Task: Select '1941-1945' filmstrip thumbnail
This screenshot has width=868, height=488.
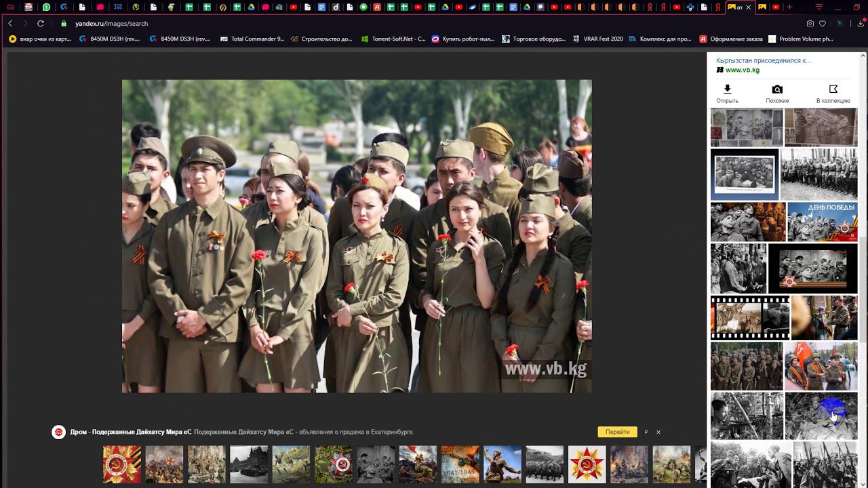Action: coord(460,464)
